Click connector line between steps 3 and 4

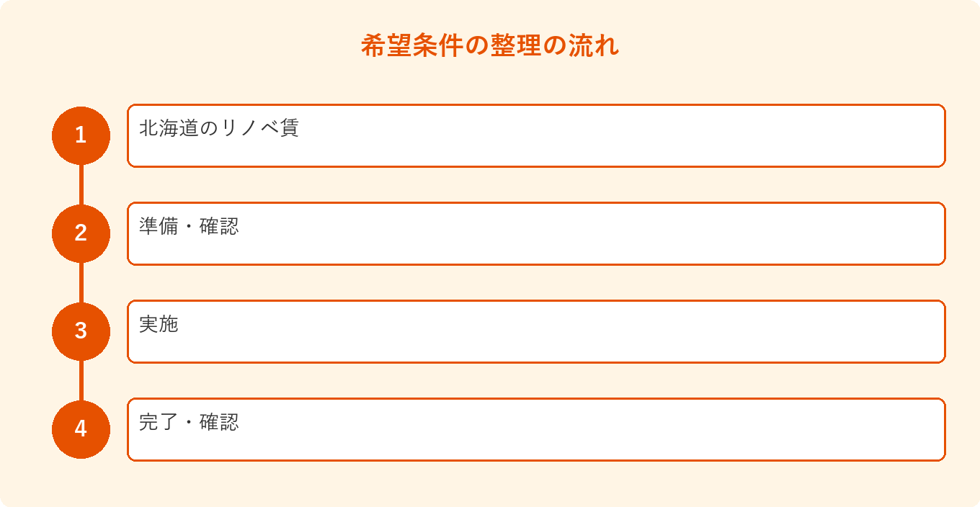(x=81, y=380)
